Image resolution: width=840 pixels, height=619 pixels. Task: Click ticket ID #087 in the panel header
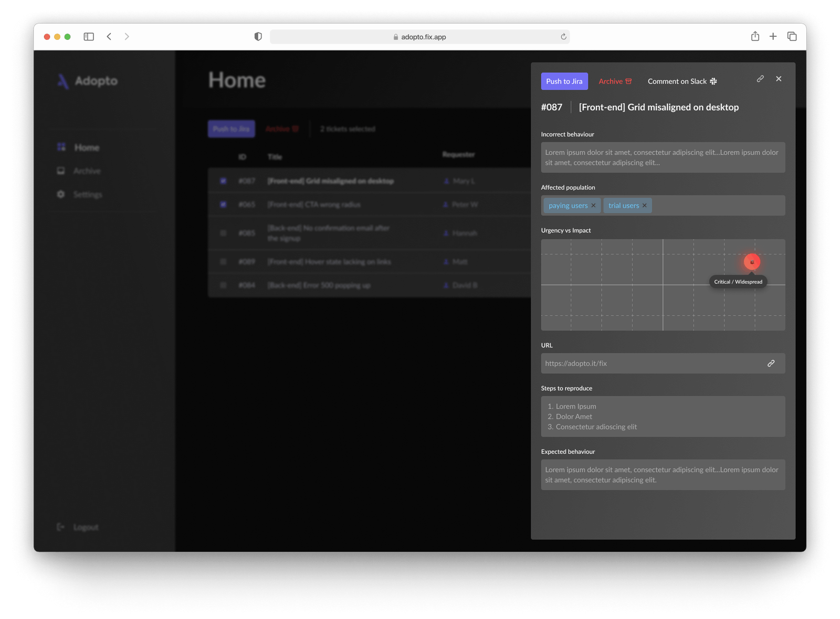[x=552, y=107]
